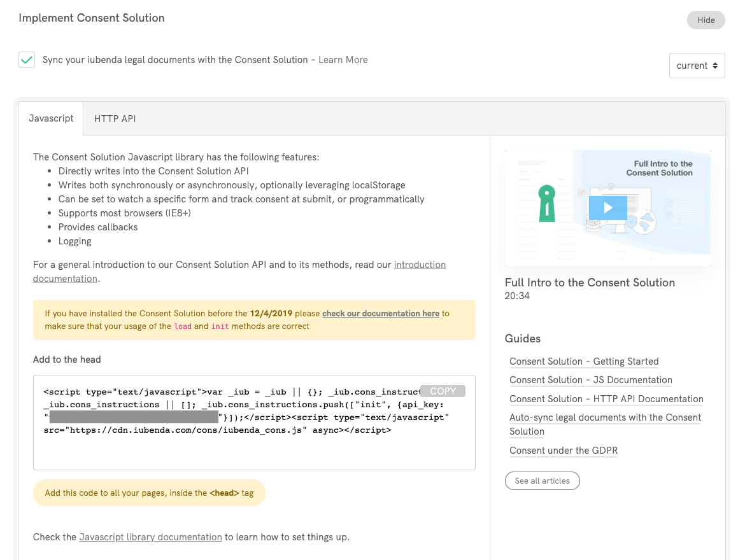Switch to the HTTP API tab
This screenshot has height=560, width=745.
tap(115, 118)
